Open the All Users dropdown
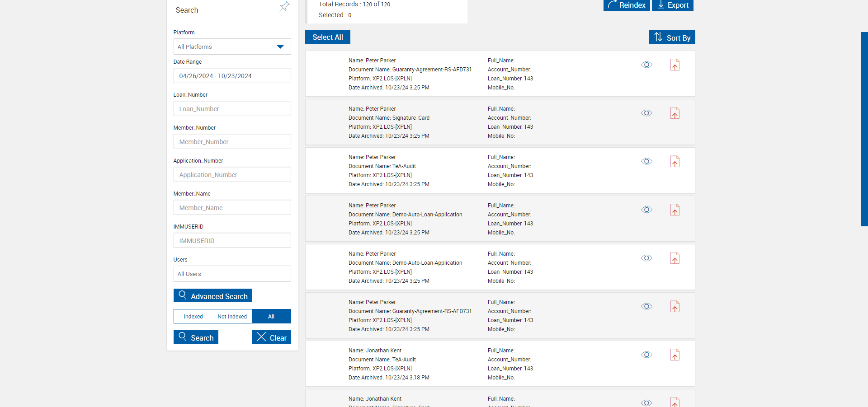This screenshot has width=868, height=407. click(x=232, y=274)
